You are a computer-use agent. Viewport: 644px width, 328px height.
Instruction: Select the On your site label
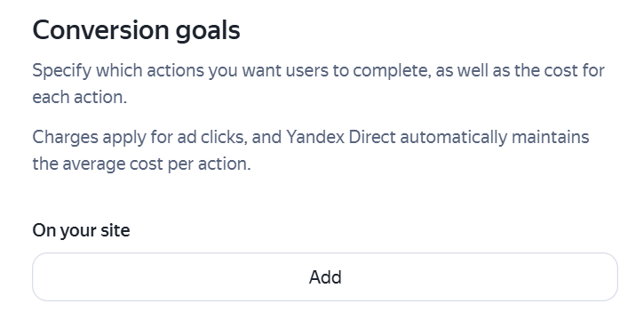[x=81, y=230]
